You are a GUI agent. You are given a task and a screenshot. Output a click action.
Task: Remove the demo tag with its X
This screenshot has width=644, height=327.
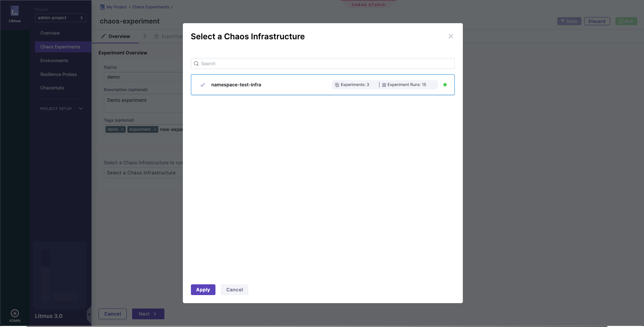pos(122,129)
